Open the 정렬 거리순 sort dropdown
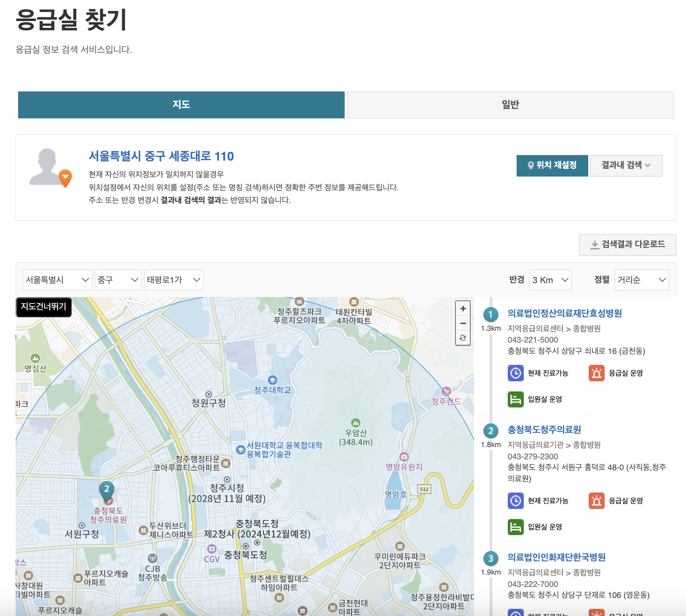The image size is (686, 616). (642, 280)
